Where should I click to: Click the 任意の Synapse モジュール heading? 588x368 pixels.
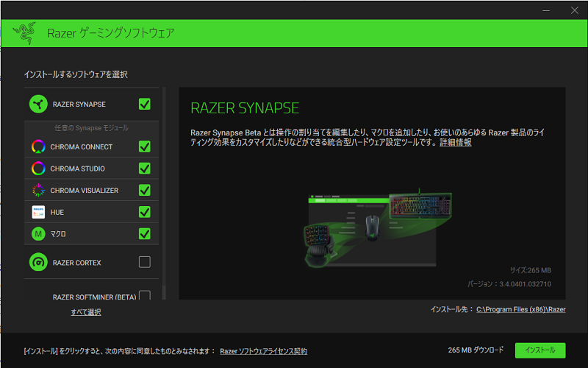[91, 128]
